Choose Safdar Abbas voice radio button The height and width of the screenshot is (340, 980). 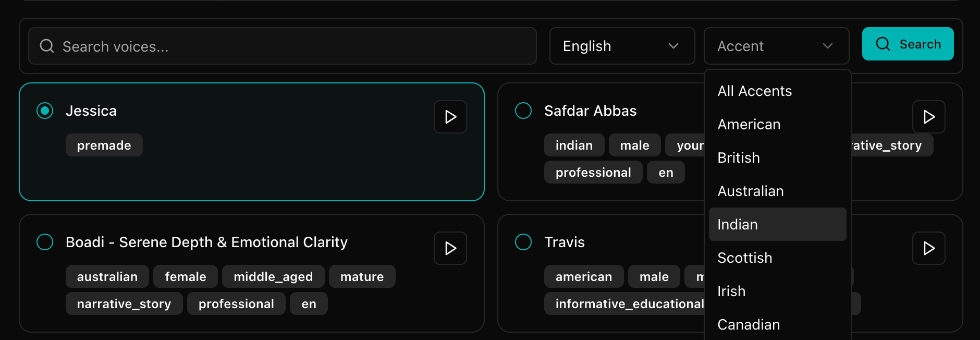click(x=523, y=111)
